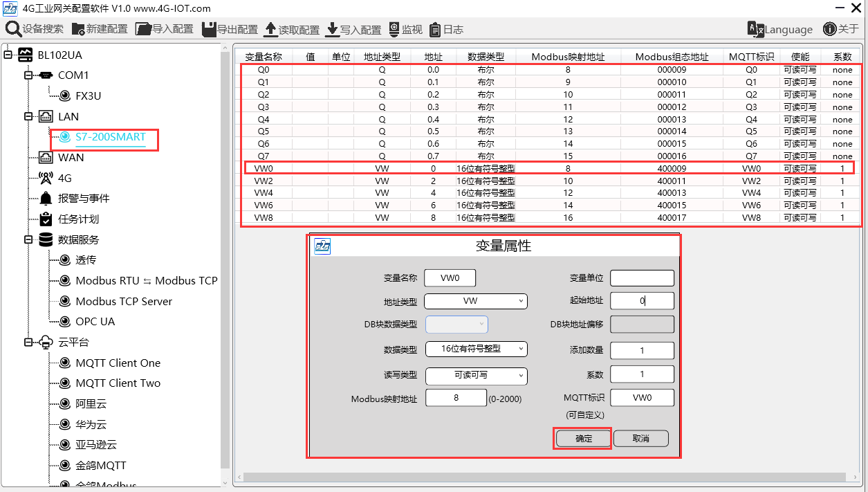Screen dimensions: 868x492
Task: Click the 导出配置 export configuration icon
Action: 209,29
